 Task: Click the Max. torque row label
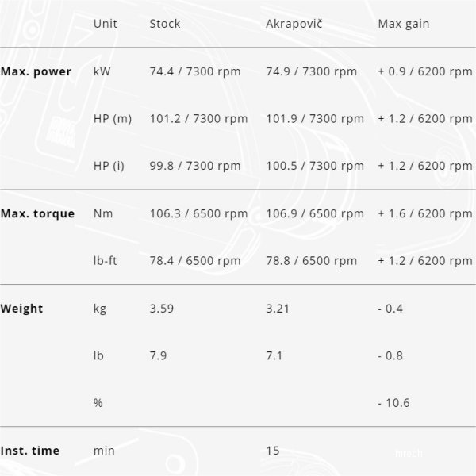click(37, 213)
